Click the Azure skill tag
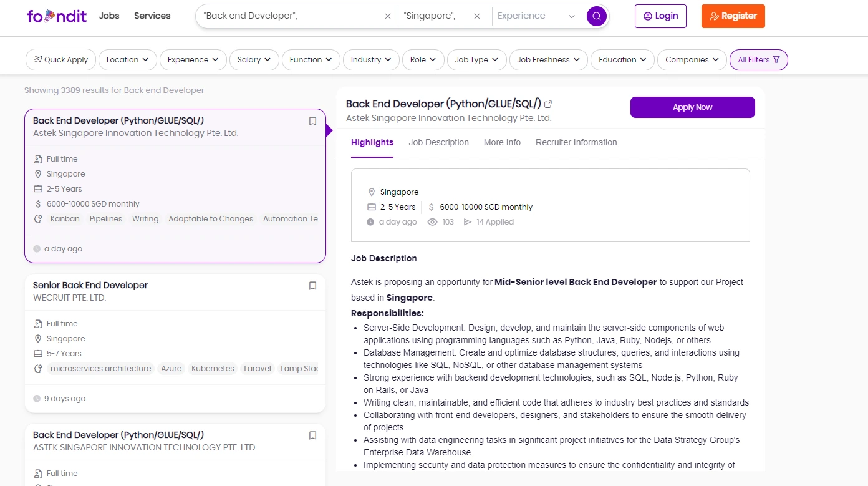Image resolution: width=868 pixels, height=486 pixels. coord(171,369)
